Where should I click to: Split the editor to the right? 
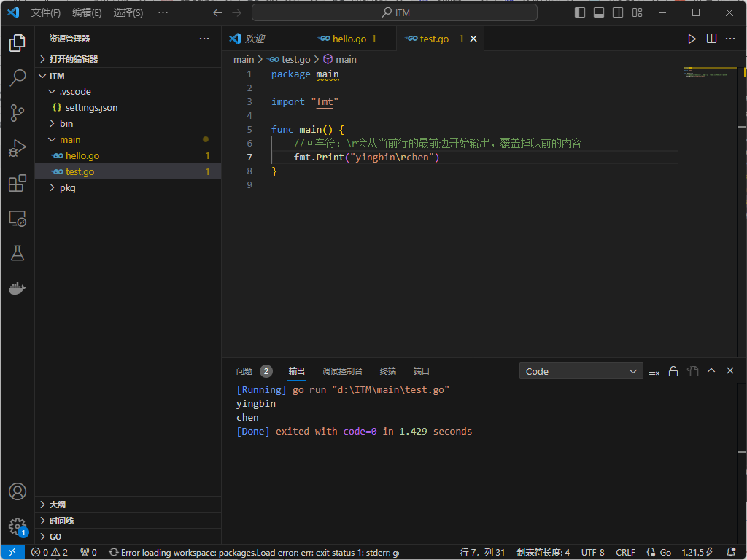point(711,39)
